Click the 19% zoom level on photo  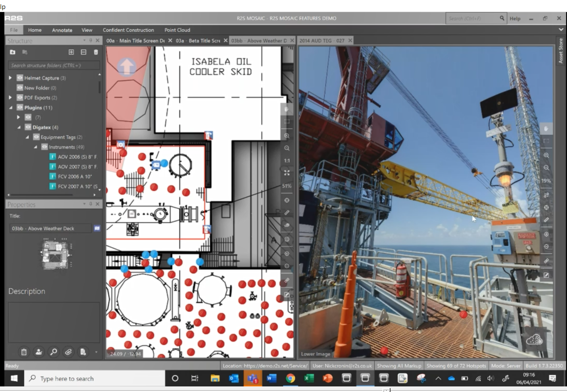546,181
